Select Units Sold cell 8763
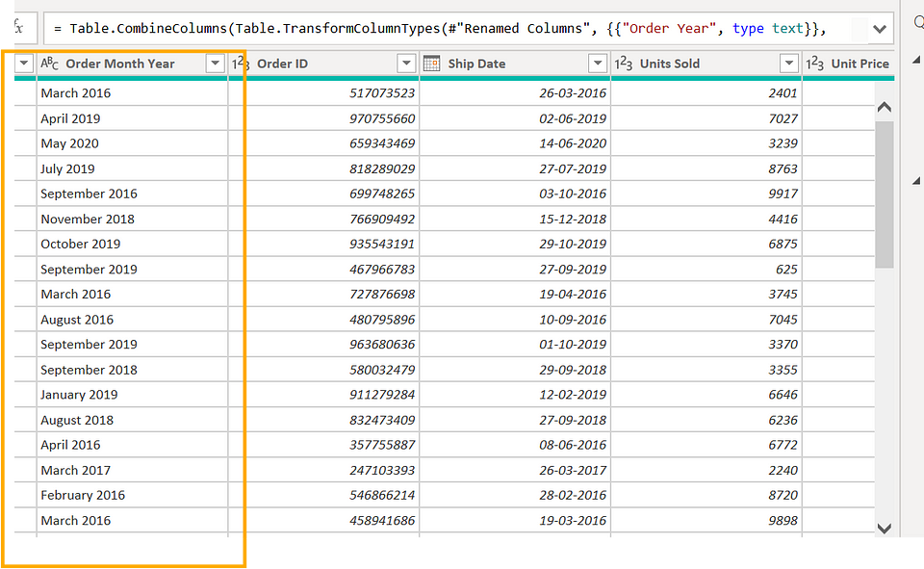Screen dimensions: 924x569 tap(706, 168)
